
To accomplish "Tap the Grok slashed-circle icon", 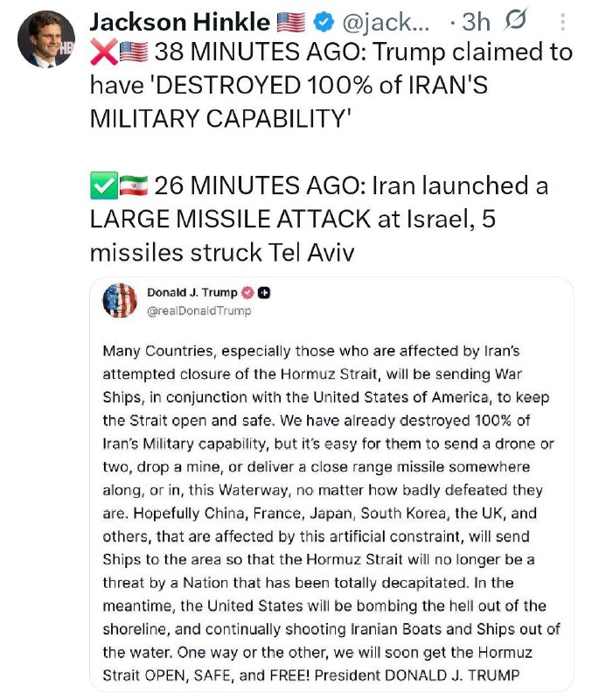I will click(x=515, y=21).
